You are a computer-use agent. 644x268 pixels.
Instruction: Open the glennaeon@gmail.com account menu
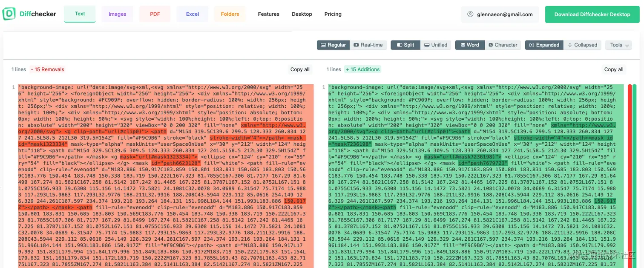500,14
